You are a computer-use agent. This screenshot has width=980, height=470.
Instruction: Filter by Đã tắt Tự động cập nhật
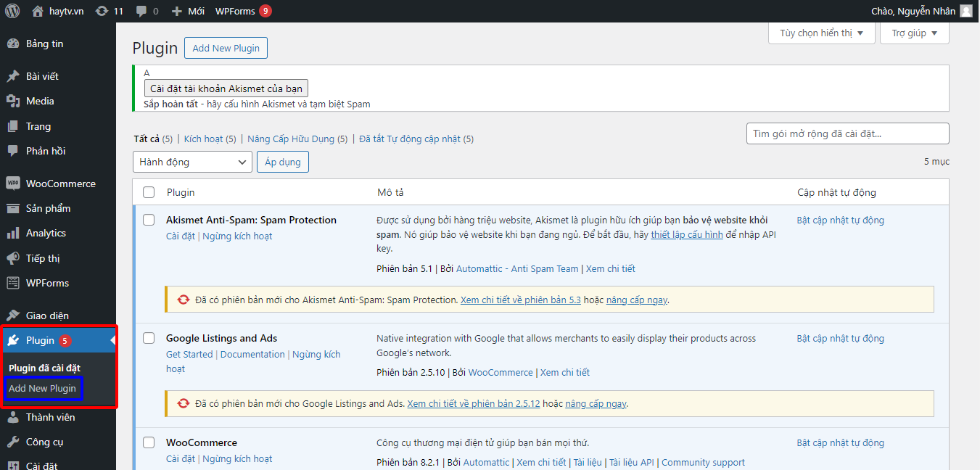(410, 139)
